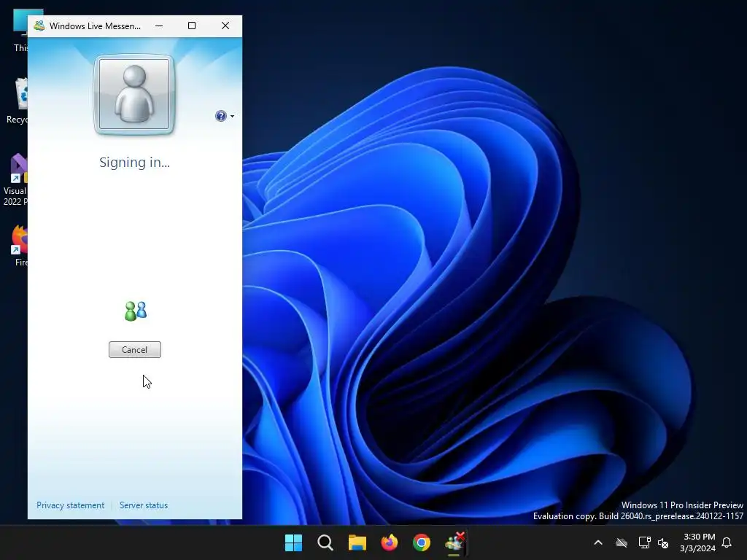
Task: Select the Recycle Bin desktop icon
Action: point(18,101)
